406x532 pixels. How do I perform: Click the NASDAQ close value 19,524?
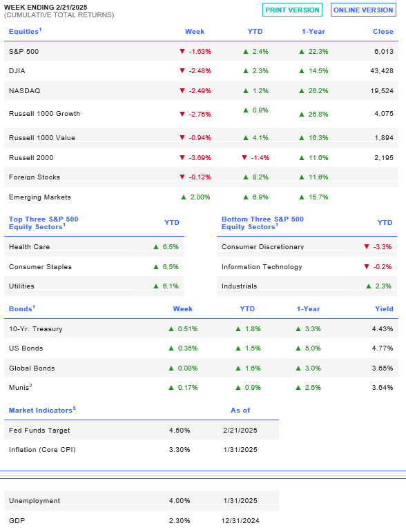pyautogui.click(x=382, y=90)
